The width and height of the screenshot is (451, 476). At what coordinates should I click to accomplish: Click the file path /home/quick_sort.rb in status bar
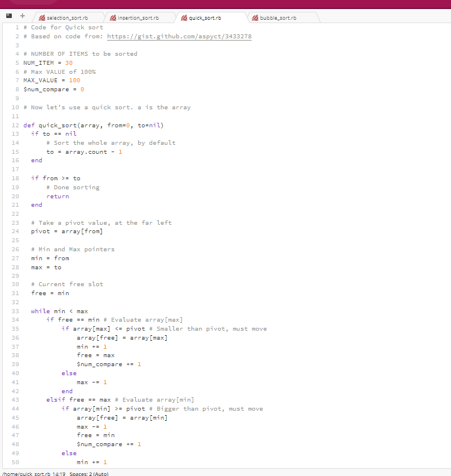tap(26, 474)
